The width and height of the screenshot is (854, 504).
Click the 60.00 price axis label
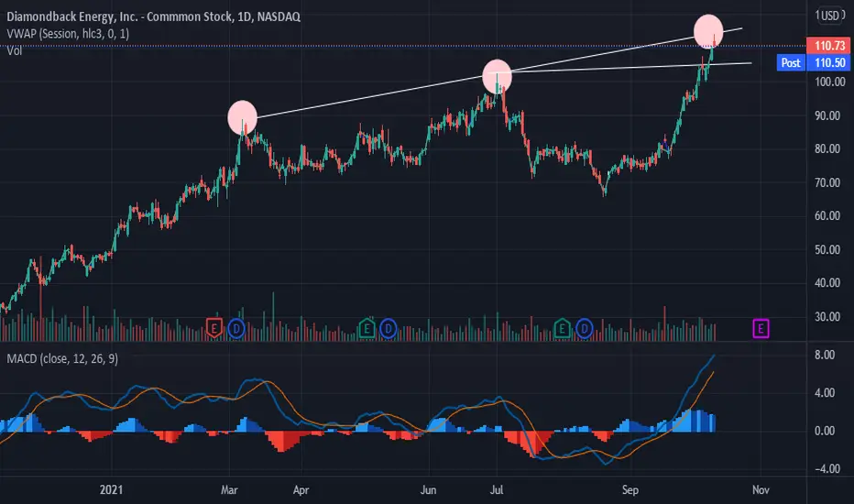pyautogui.click(x=829, y=215)
